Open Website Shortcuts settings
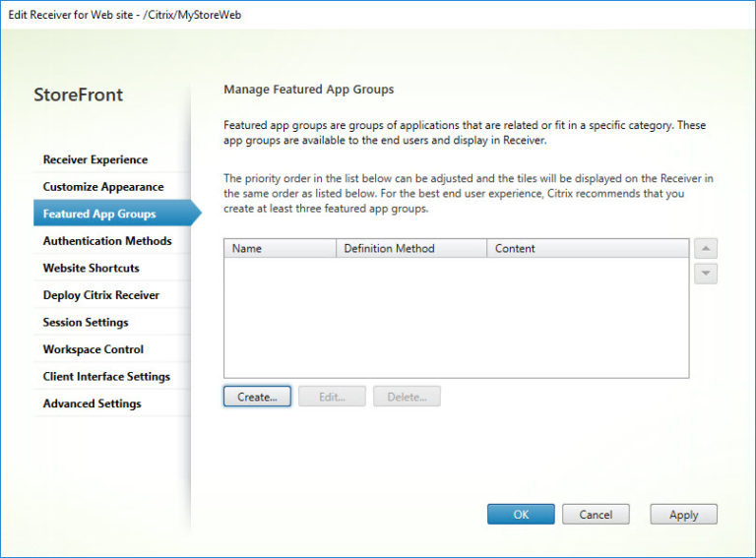The image size is (756, 558). 92,268
